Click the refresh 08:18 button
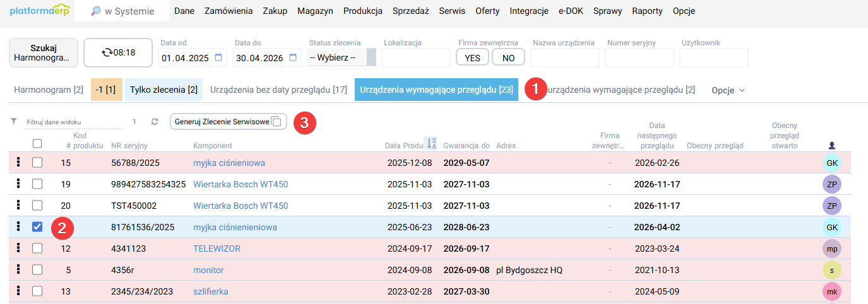This screenshot has width=868, height=304. pos(118,52)
